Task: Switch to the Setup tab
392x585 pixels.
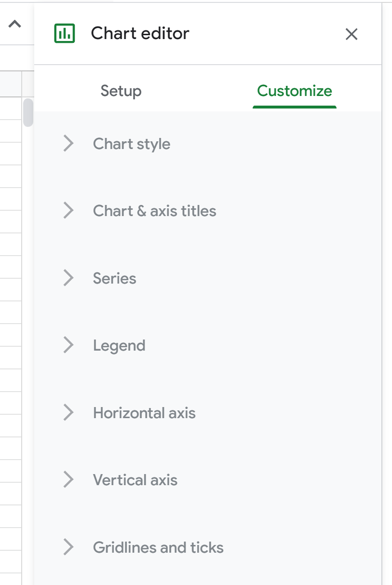Action: (x=121, y=91)
